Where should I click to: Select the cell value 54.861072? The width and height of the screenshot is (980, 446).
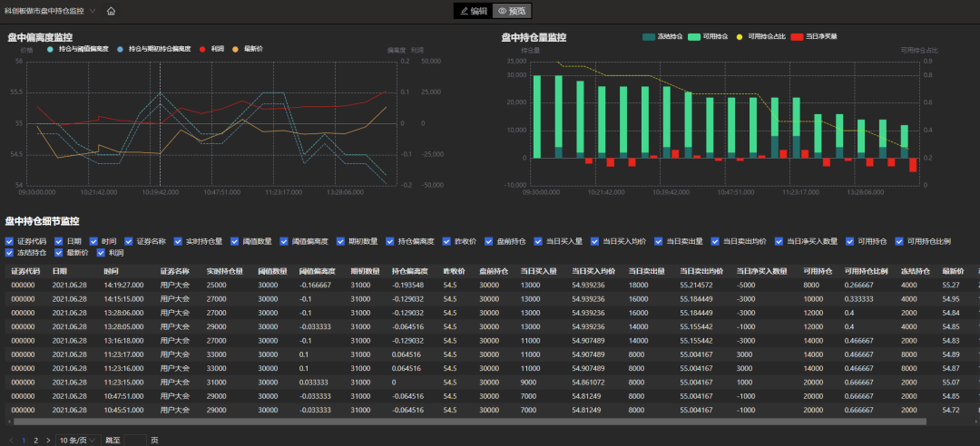[x=588, y=383]
